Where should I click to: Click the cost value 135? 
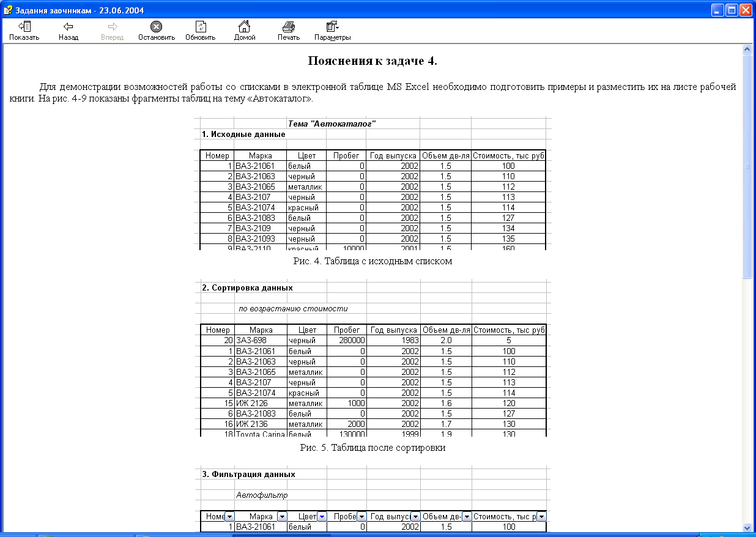click(x=508, y=239)
